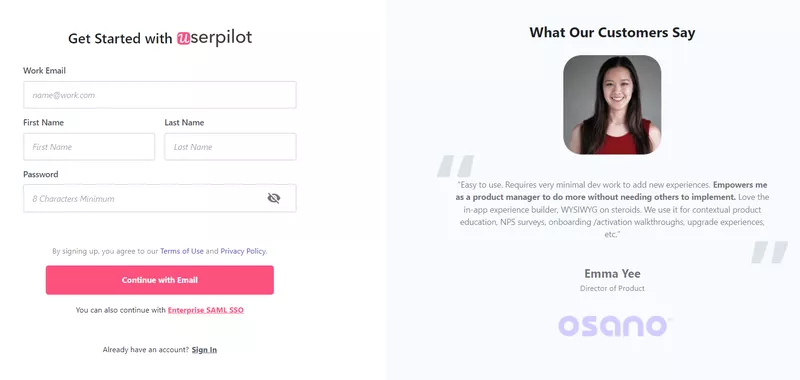
Task: Focus the Work Email input field
Action: point(160,95)
